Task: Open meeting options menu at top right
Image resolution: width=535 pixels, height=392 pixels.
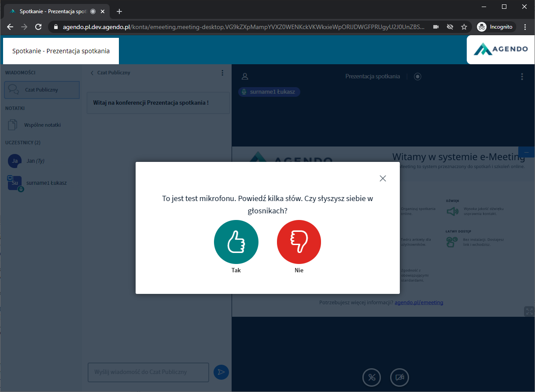Action: (522, 77)
